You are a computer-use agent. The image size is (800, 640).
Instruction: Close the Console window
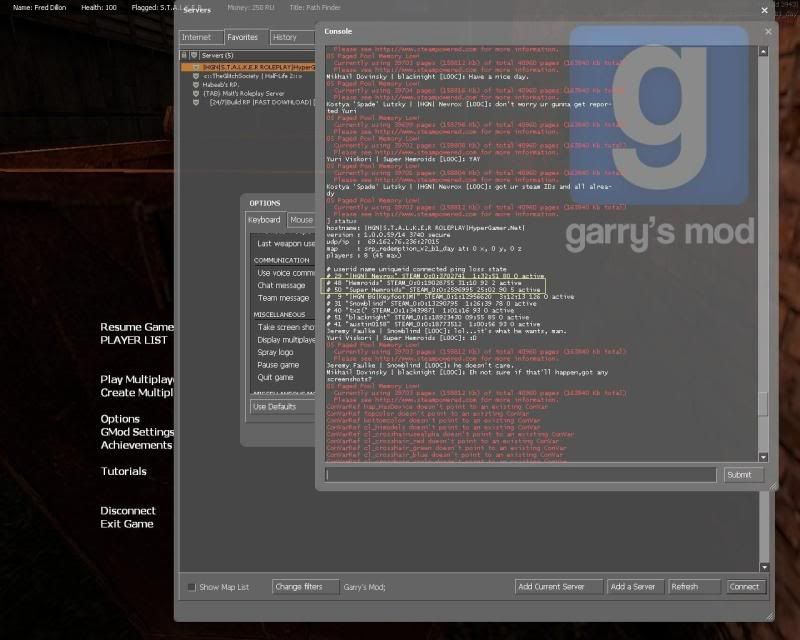[768, 32]
